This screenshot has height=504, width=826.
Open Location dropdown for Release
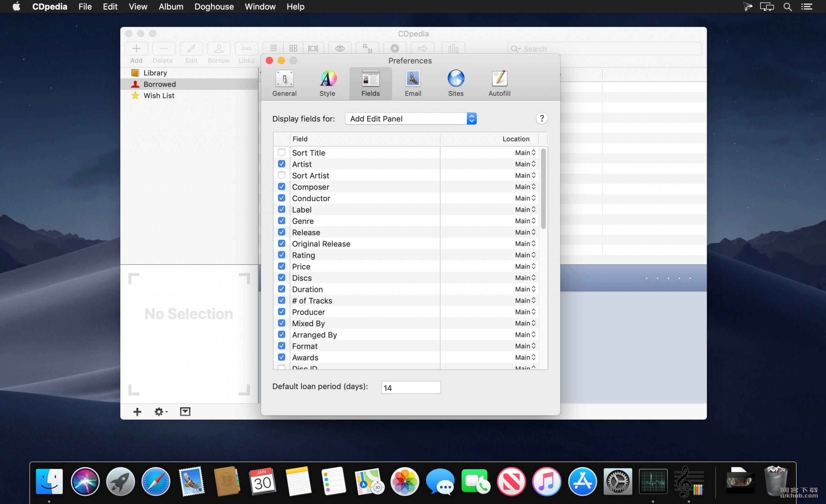pyautogui.click(x=525, y=232)
